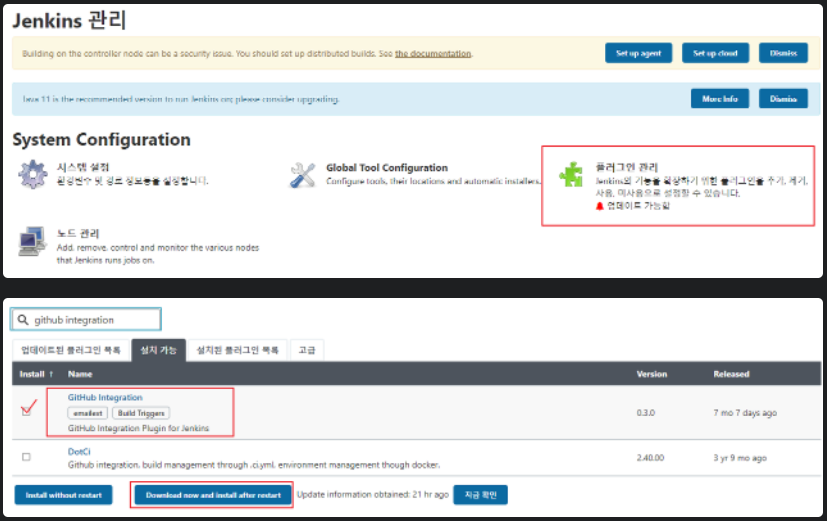Click the red 업데이트 가능 alert icon
The width and height of the screenshot is (827, 521).
600,206
